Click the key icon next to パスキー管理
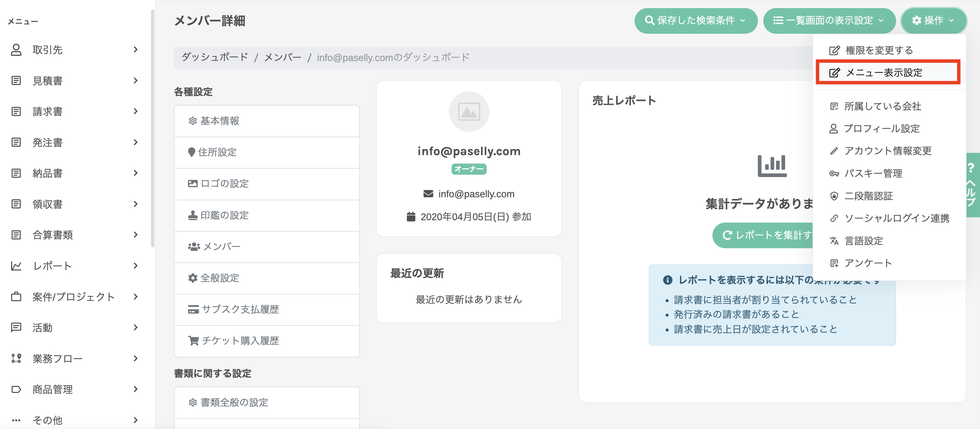980x429 pixels. (x=834, y=174)
